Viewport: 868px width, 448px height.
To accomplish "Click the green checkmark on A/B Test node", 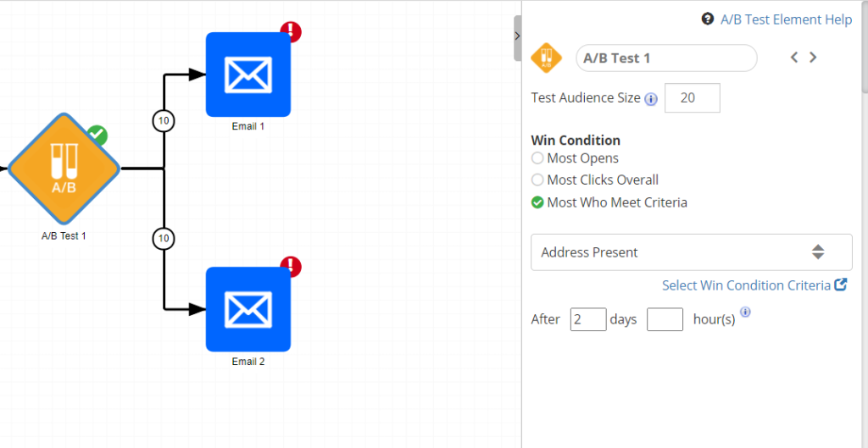I will click(97, 135).
